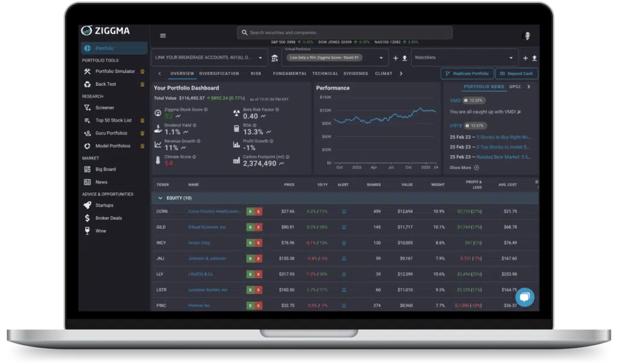Click the alert bell for LSTR
Screen dimensions: 618x364
pyautogui.click(x=343, y=290)
